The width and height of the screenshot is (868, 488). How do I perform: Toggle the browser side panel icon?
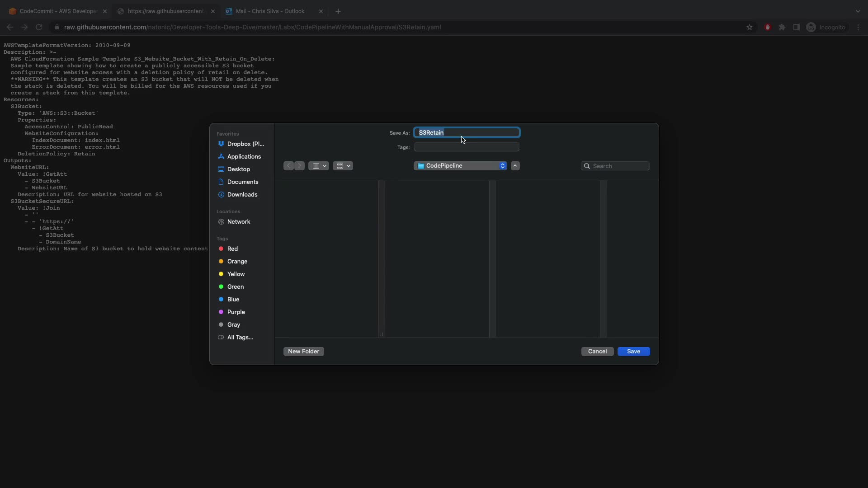(x=797, y=27)
